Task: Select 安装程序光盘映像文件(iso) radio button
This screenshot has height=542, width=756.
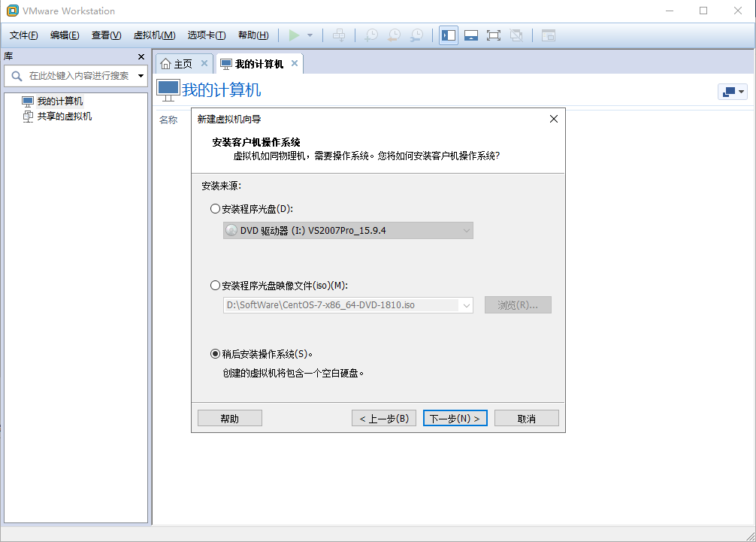Action: [x=215, y=286]
